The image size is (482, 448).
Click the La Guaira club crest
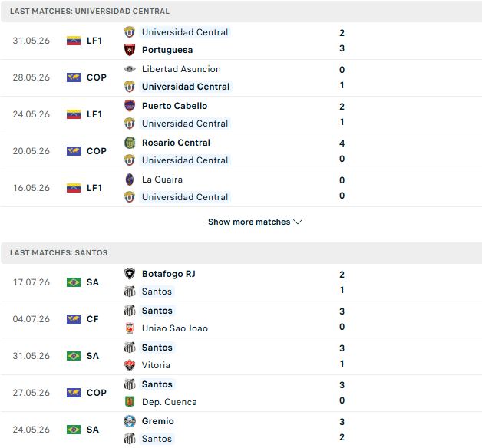(130, 180)
